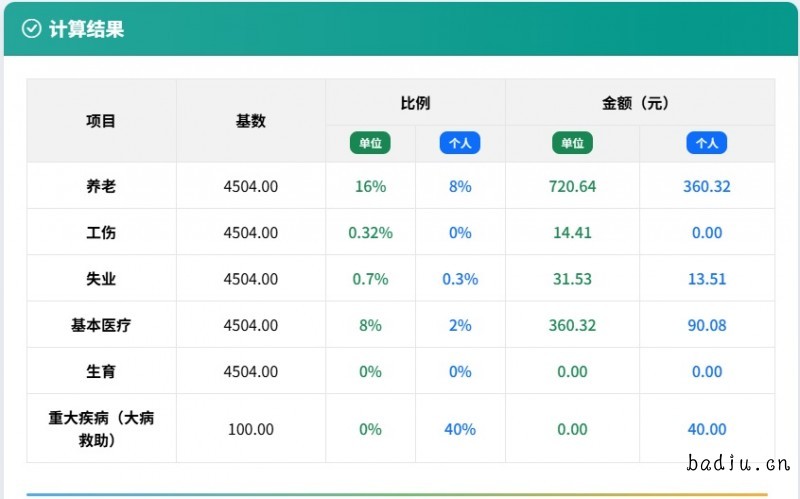
Task: Click the 13.51 personal amount for 失业
Action: coord(707,279)
